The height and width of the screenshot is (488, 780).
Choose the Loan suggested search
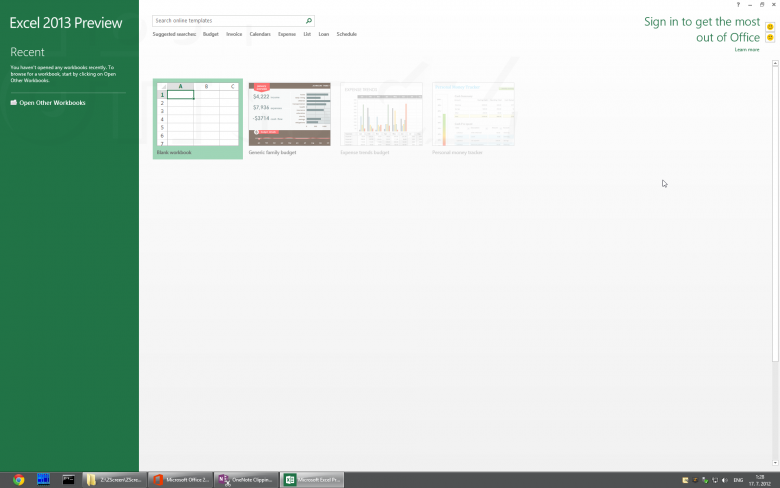[x=323, y=34]
